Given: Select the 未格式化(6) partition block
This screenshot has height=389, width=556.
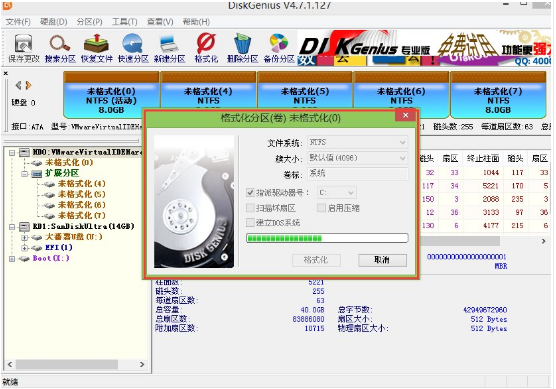Looking at the screenshot, I should (401, 89).
